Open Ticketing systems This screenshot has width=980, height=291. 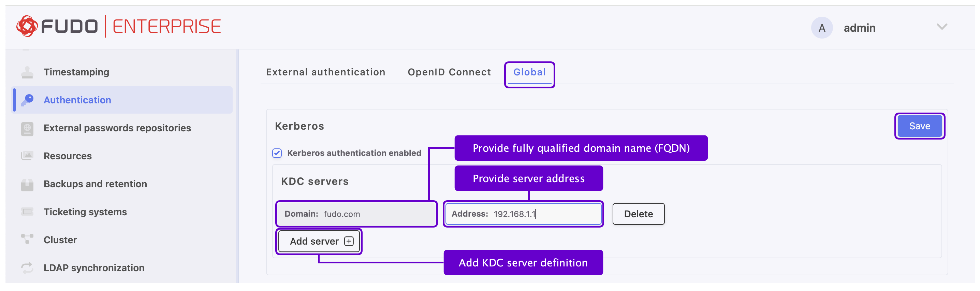coord(122,212)
